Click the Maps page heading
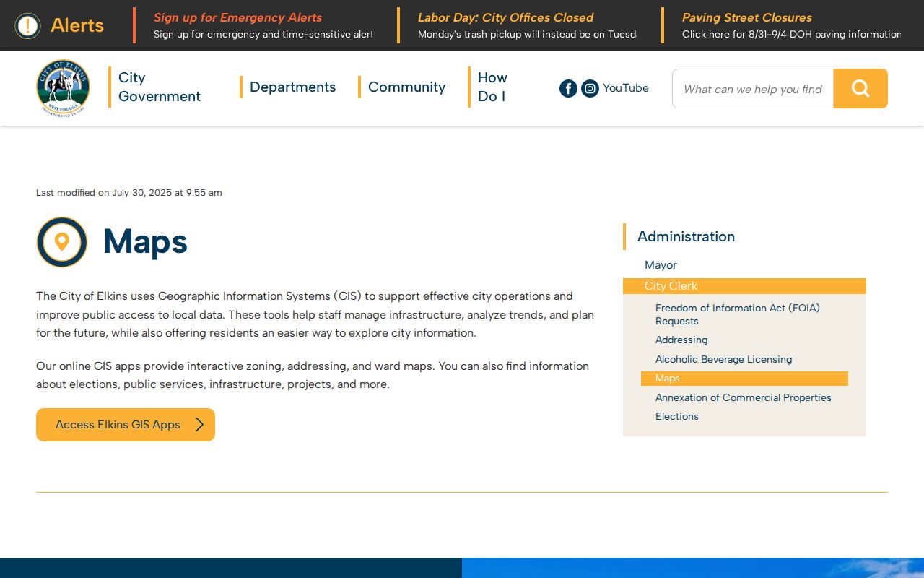The image size is (924, 578). coord(145,241)
